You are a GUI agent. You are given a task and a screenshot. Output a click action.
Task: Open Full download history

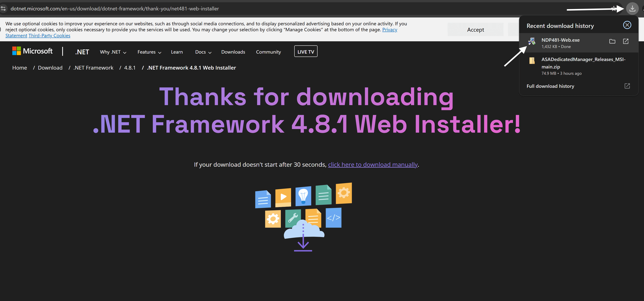550,86
